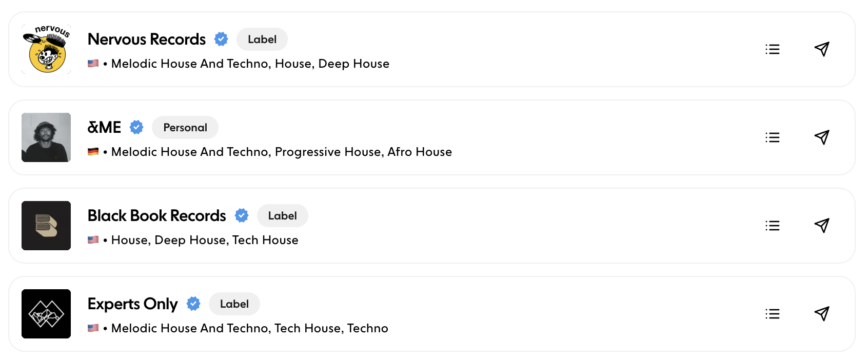868x360 pixels.
Task: Click the send icon for &ME
Action: 822,137
